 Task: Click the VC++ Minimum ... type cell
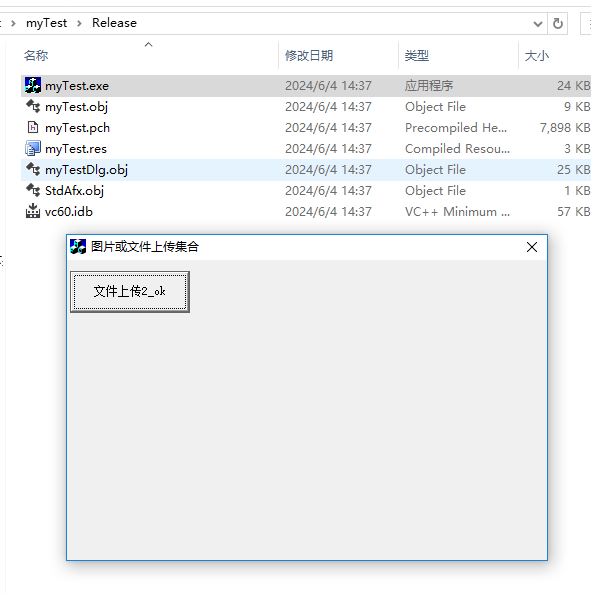point(457,211)
